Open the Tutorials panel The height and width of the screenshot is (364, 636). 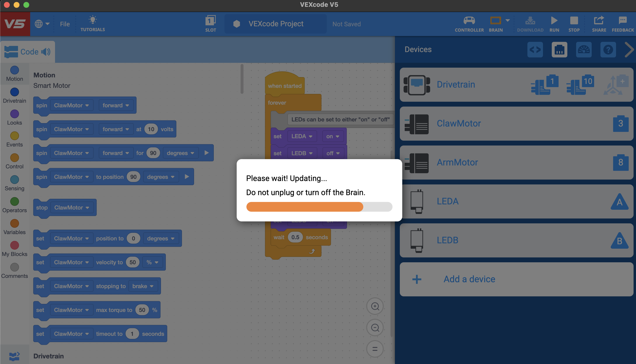92,24
